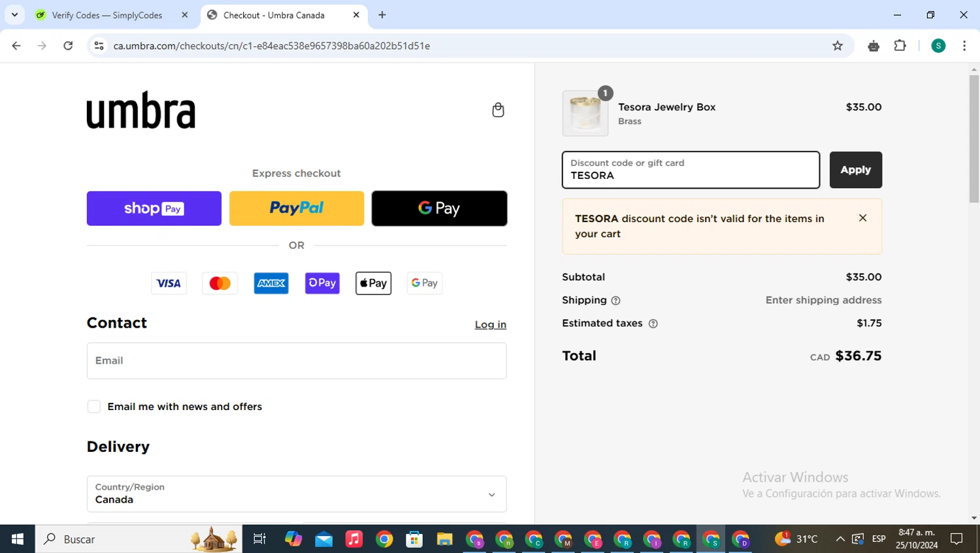980x553 pixels.
Task: Bookmark this page with the star
Action: (x=838, y=46)
